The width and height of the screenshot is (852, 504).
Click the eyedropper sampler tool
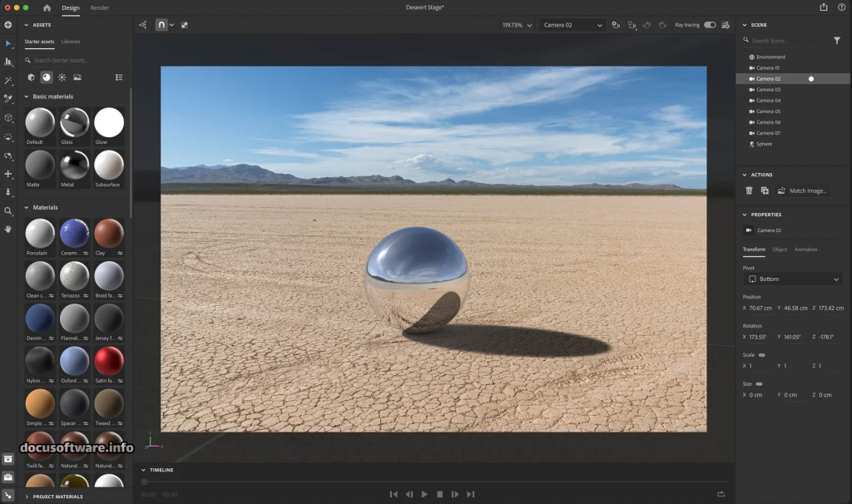point(8,99)
